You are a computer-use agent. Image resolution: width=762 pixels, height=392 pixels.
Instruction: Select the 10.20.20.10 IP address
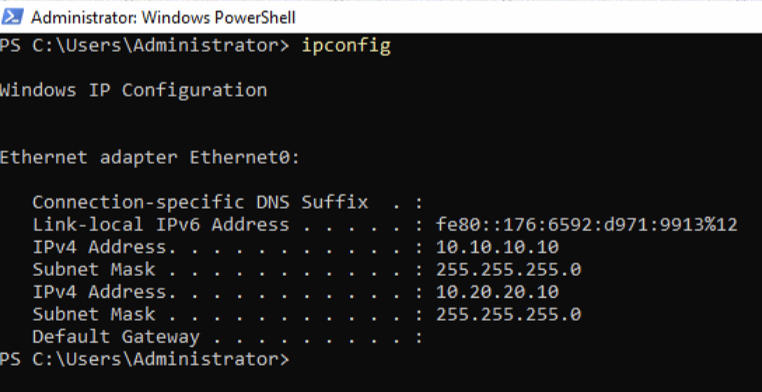497,292
